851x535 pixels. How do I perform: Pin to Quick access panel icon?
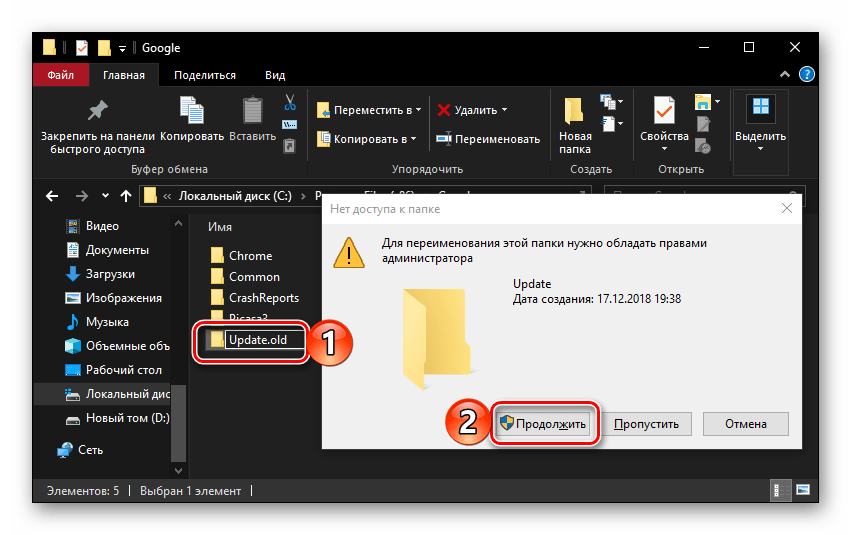coord(98,111)
